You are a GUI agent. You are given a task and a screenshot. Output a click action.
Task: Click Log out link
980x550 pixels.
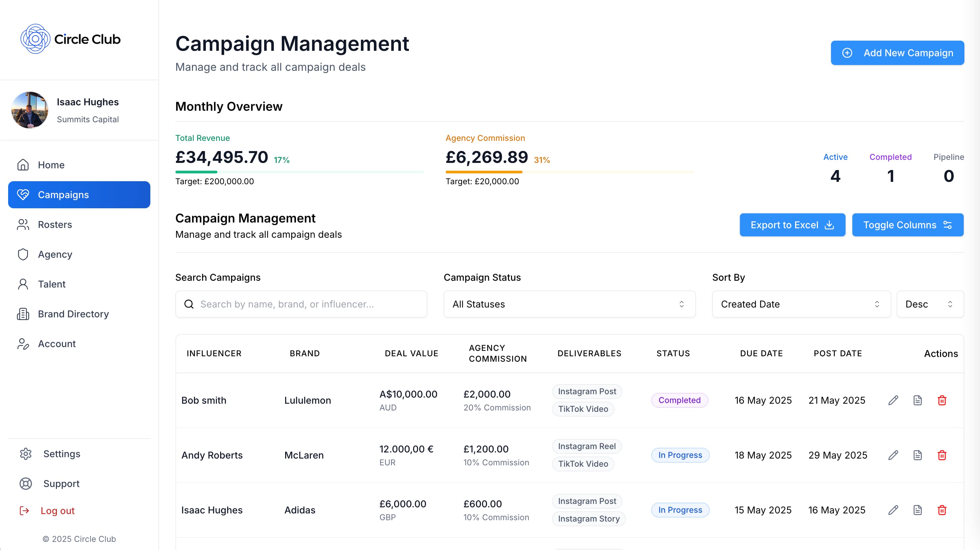pyautogui.click(x=57, y=510)
